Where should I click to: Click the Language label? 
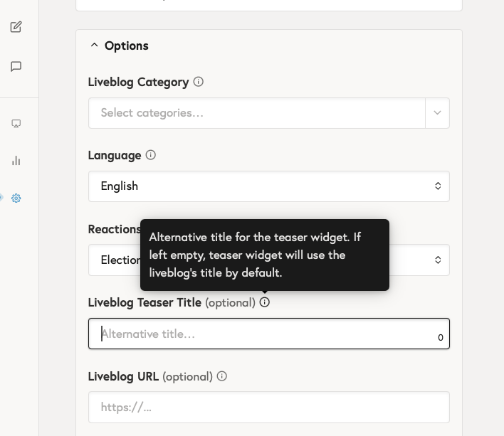click(x=115, y=155)
